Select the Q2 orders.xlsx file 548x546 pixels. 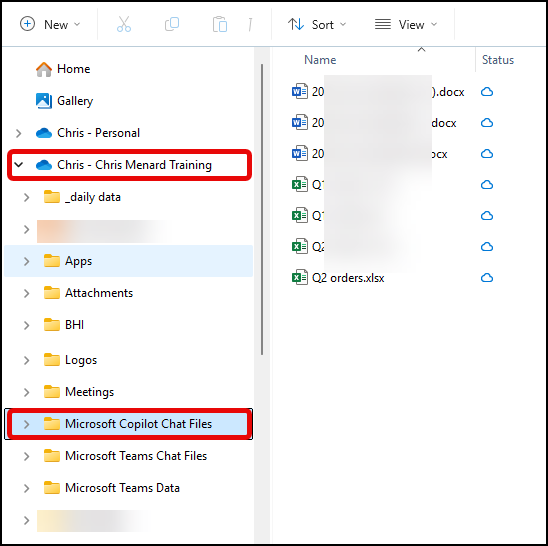tap(348, 278)
